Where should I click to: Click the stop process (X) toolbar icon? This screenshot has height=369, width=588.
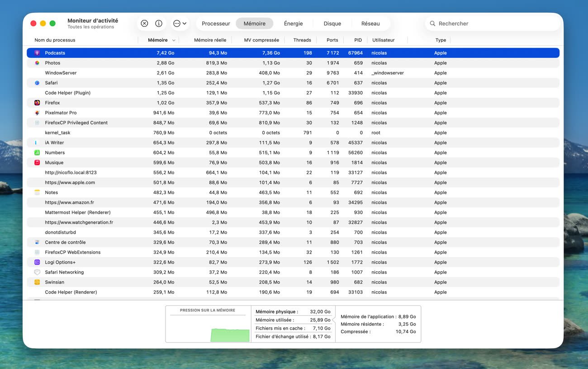(144, 24)
